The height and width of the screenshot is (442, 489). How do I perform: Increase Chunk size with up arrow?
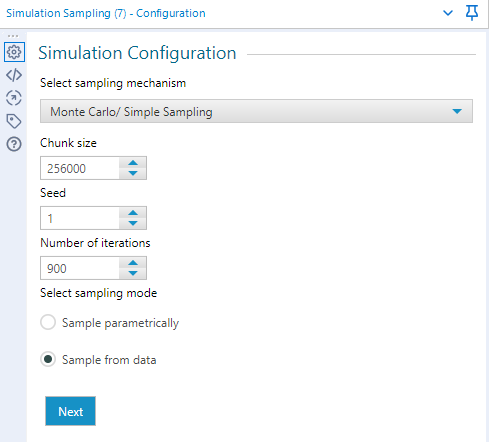click(133, 163)
